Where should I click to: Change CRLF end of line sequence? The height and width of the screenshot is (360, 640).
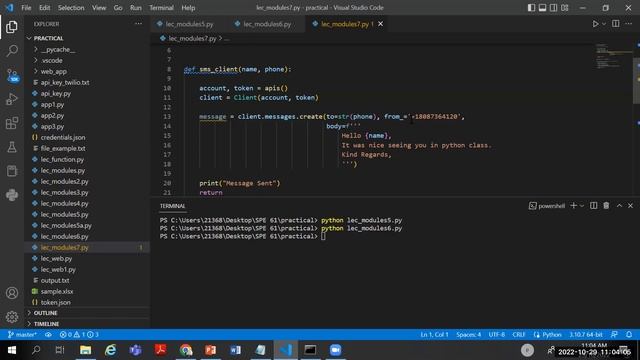pos(519,335)
